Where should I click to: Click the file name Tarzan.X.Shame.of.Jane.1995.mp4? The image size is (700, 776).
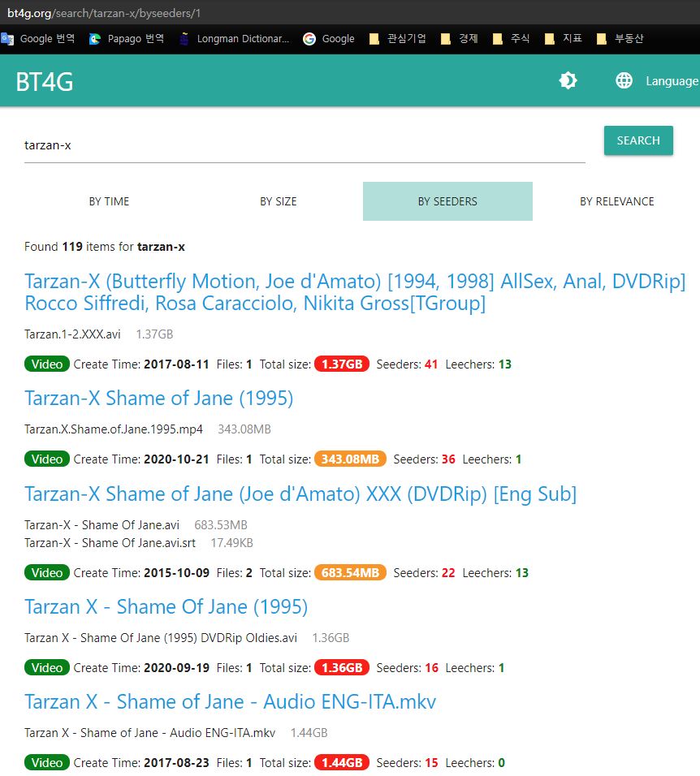click(x=114, y=429)
